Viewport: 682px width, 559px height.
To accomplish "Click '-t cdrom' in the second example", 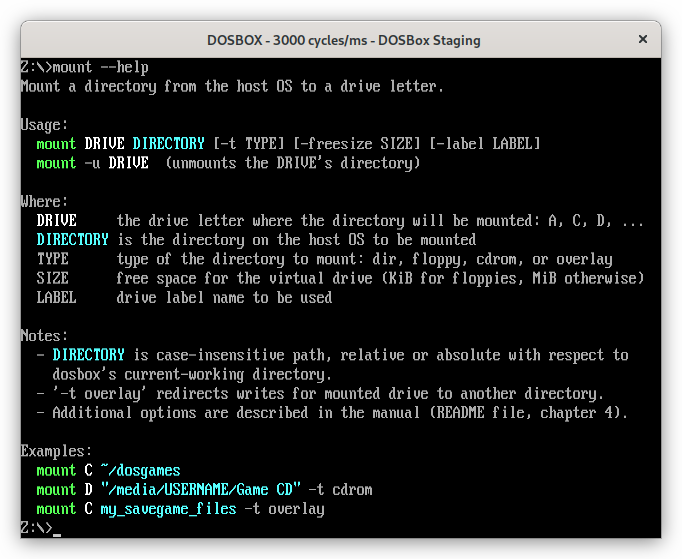I will tap(341, 489).
